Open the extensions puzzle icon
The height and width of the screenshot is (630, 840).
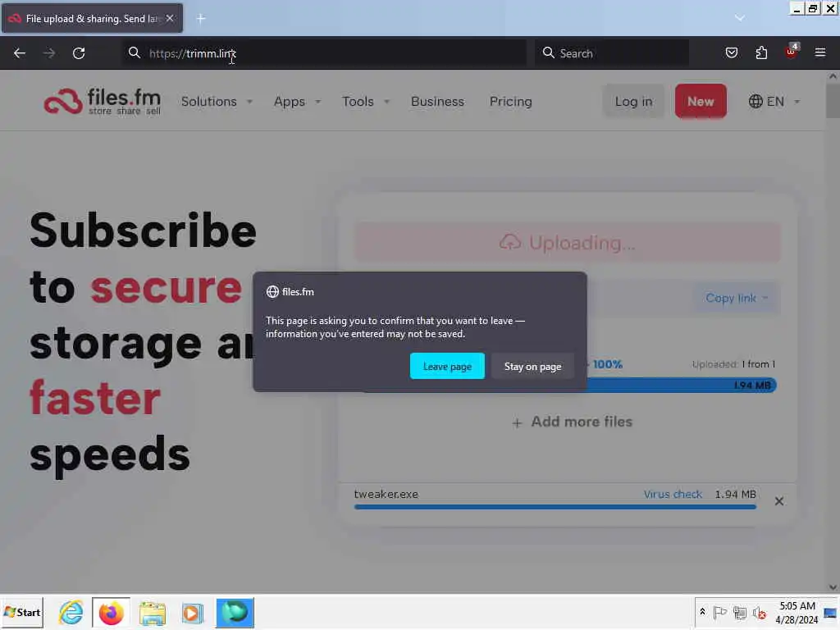pyautogui.click(x=761, y=52)
